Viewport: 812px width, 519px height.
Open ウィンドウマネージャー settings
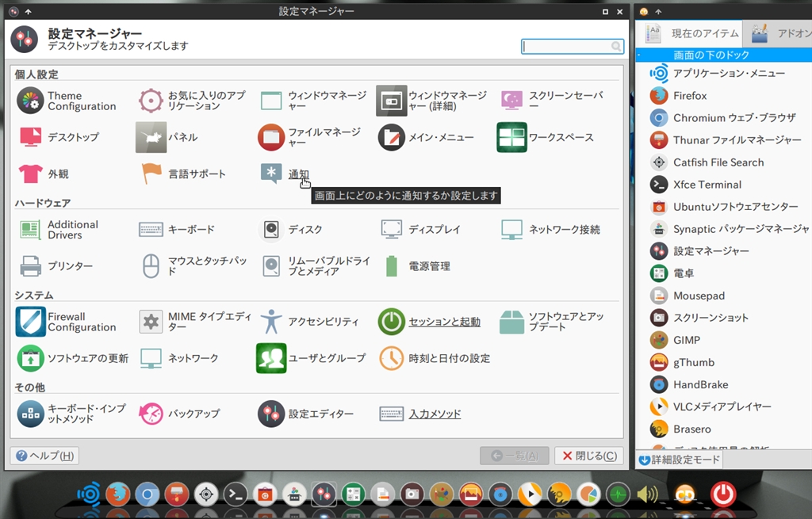312,101
